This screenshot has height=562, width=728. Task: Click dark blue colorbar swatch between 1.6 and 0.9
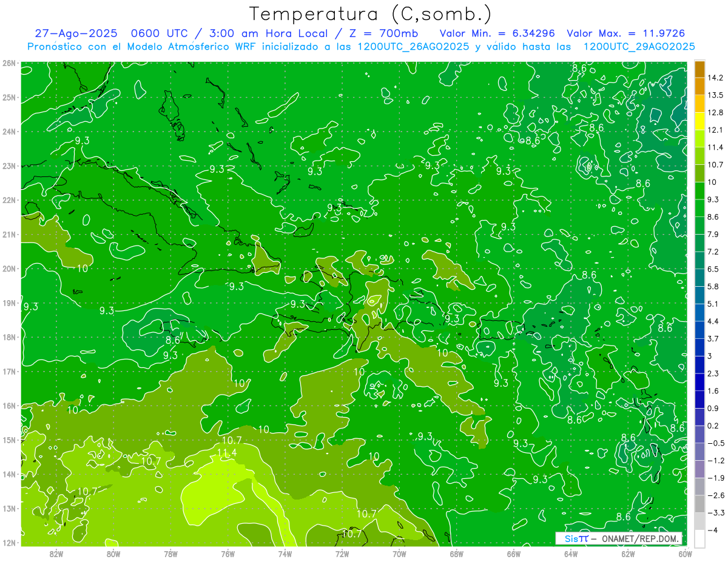tap(699, 400)
